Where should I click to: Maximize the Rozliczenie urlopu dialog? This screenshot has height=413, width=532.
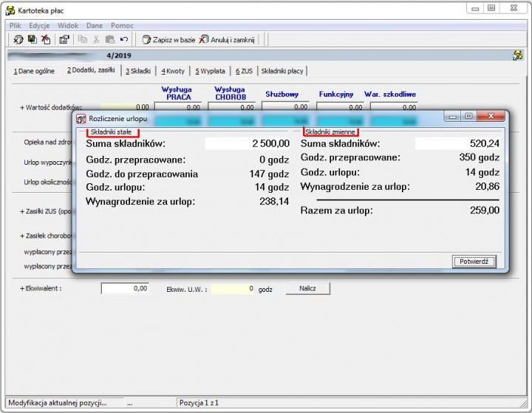click(x=468, y=116)
